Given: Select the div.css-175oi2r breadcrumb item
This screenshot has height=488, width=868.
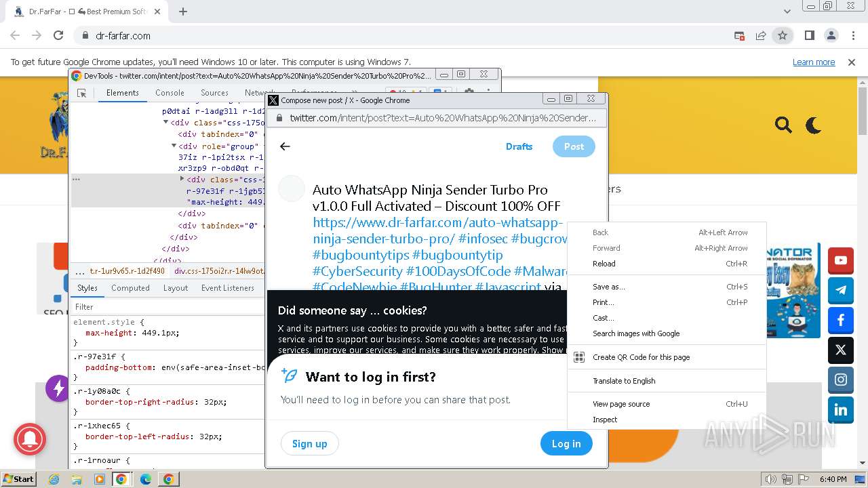Looking at the screenshot, I should coord(218,271).
